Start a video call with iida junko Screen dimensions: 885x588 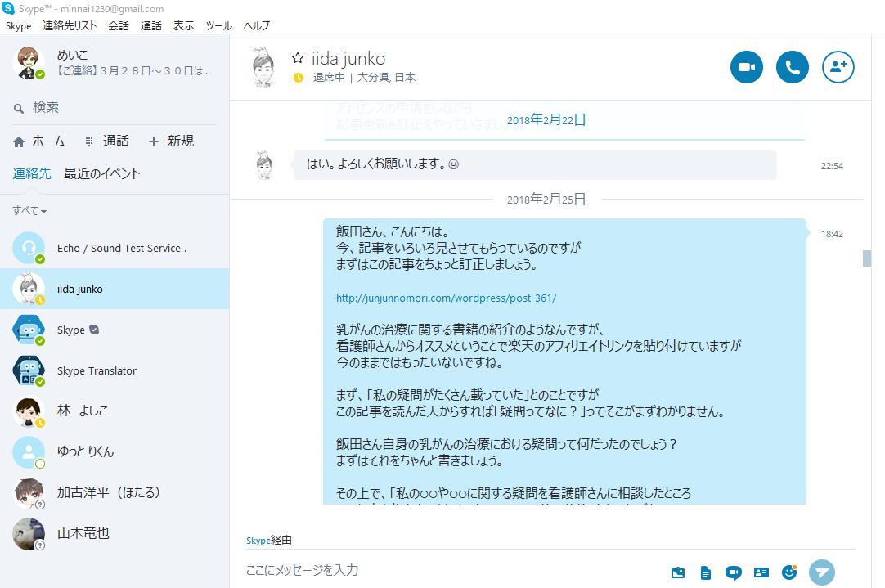click(746, 68)
